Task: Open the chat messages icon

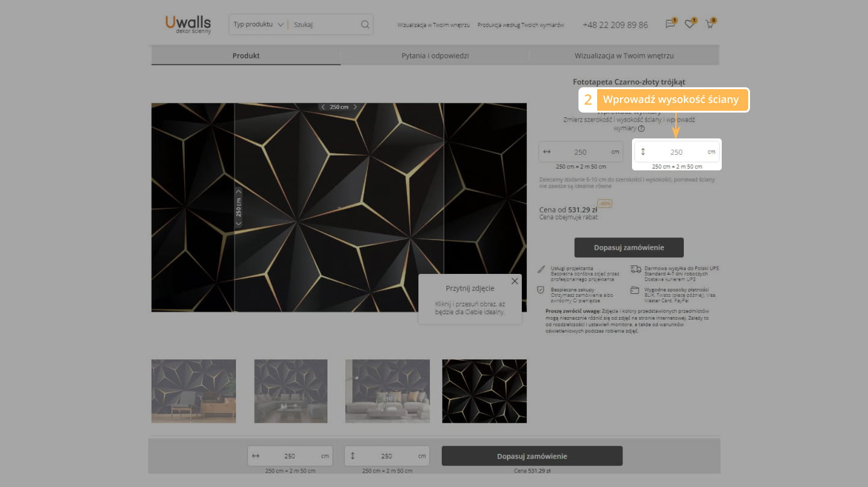Action: 670,25
